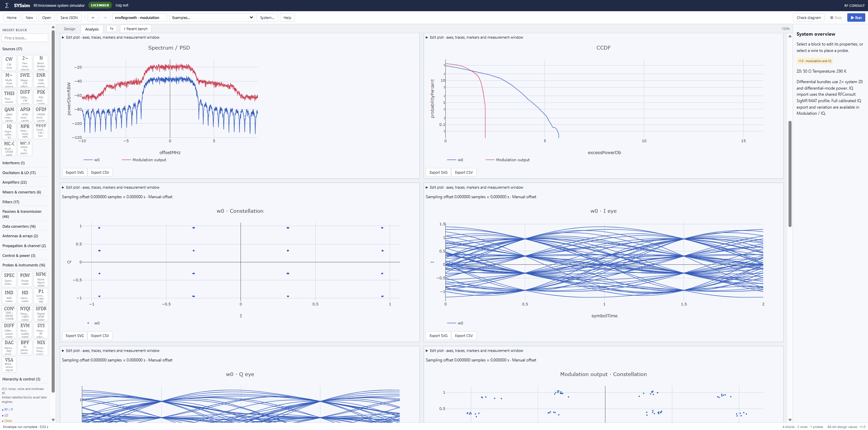Select the APSK modulated carrier block
Image resolution: width=868 pixels, height=430 pixels.
[25, 114]
